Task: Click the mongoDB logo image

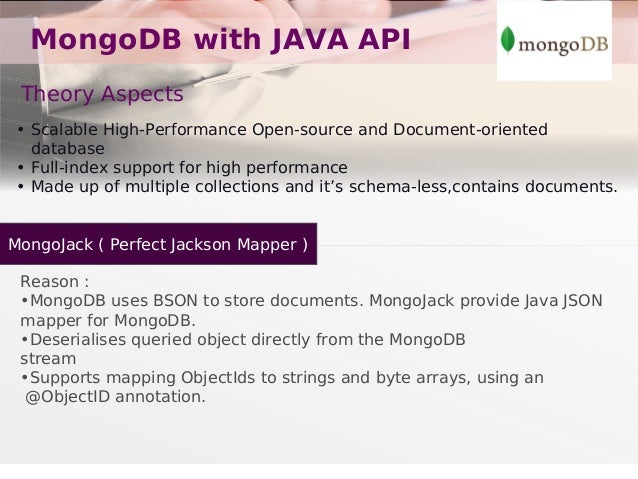Action: [x=554, y=41]
